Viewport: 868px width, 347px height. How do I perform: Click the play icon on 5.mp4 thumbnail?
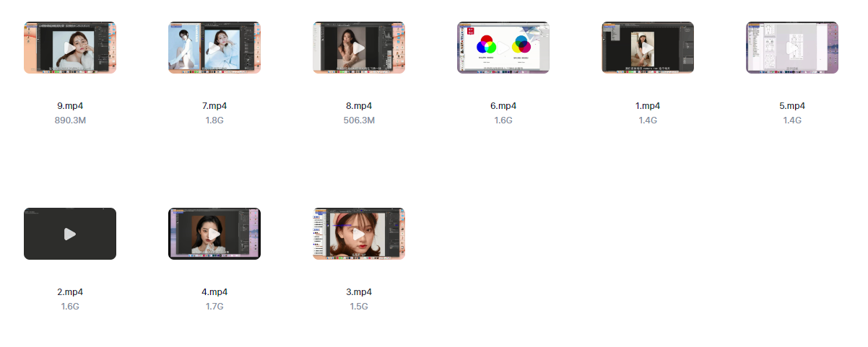point(792,48)
